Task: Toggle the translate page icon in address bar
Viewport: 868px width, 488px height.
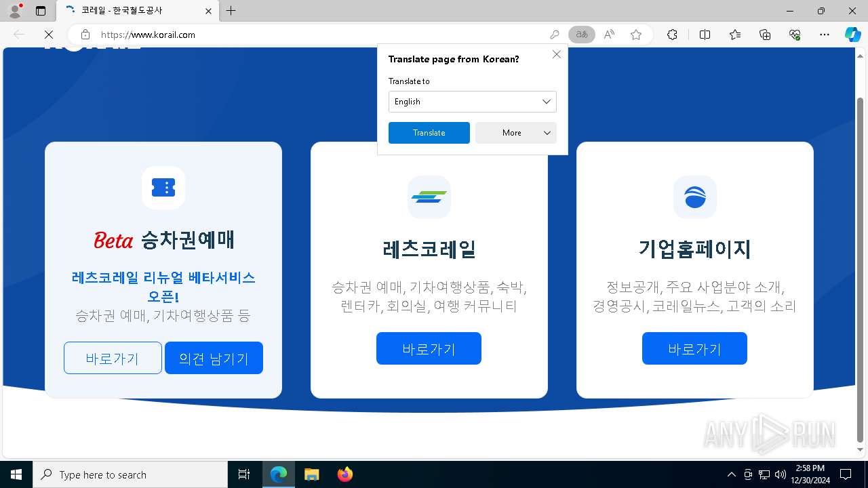Action: click(x=582, y=35)
